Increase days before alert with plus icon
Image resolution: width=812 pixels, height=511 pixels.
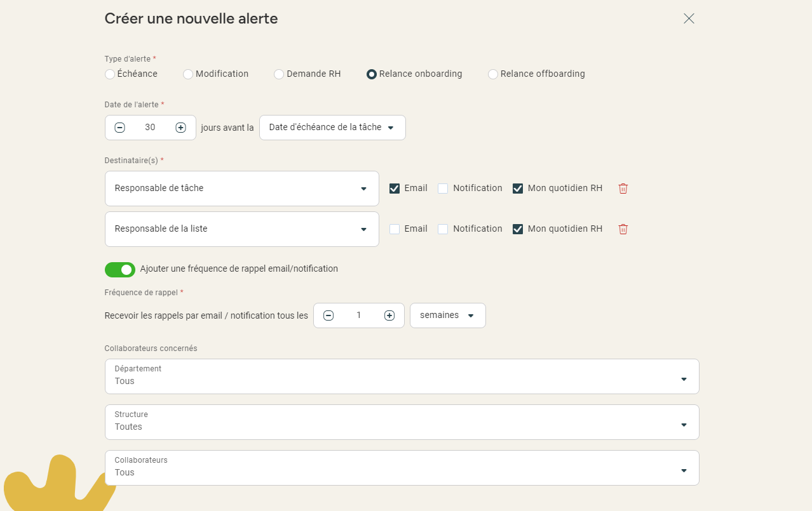pos(180,128)
